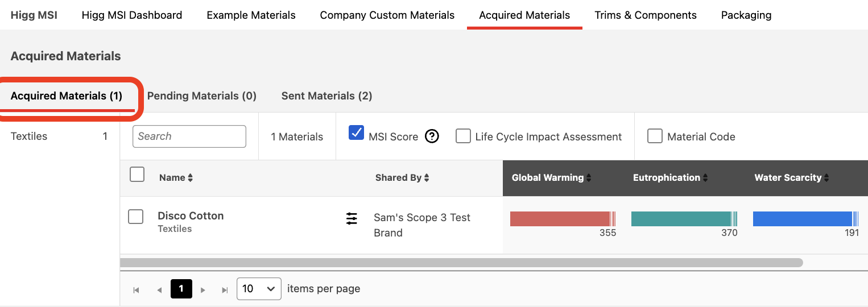Screen dimensions: 868x307
Task: Click the Global Warming red score bar
Action: (x=560, y=219)
